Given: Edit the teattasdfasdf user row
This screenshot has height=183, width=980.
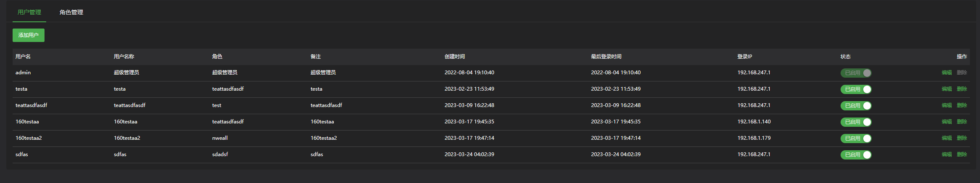Looking at the screenshot, I should pyautogui.click(x=946, y=105).
